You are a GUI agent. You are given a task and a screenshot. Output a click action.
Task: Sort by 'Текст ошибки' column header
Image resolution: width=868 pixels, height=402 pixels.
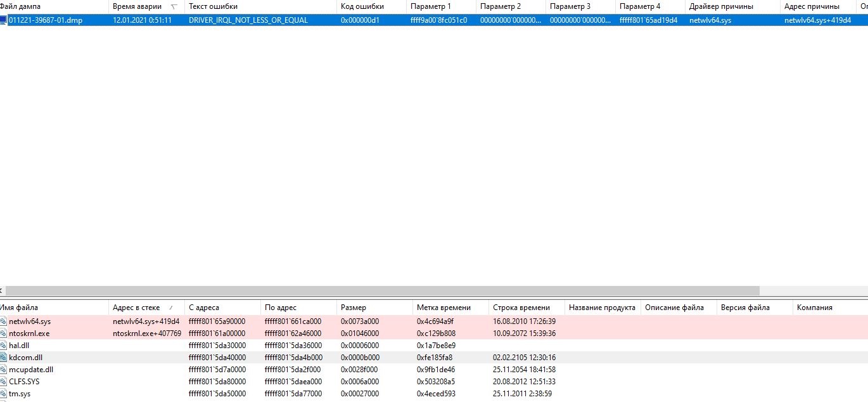point(261,6)
